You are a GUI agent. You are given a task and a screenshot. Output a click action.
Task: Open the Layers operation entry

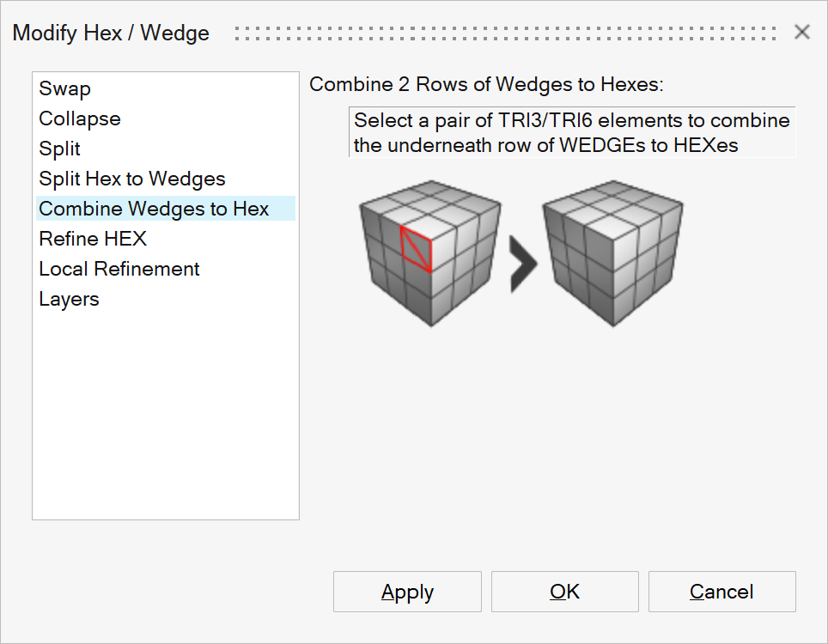pos(69,300)
